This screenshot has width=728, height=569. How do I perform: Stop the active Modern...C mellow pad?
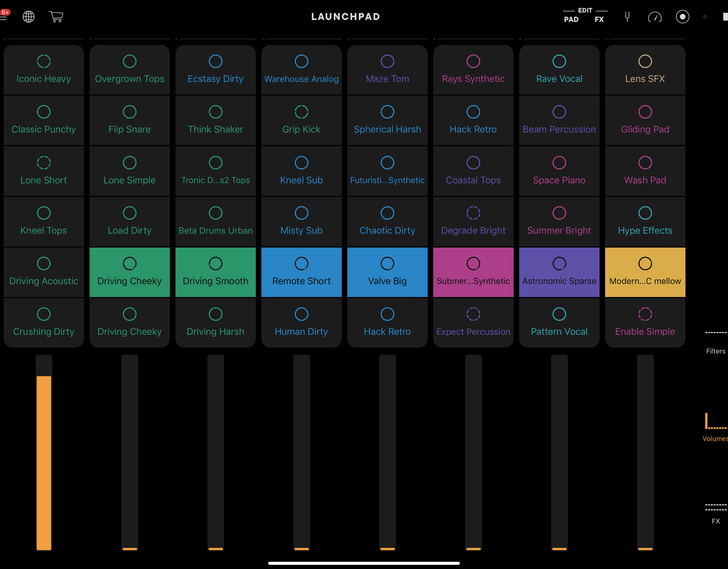645,272
